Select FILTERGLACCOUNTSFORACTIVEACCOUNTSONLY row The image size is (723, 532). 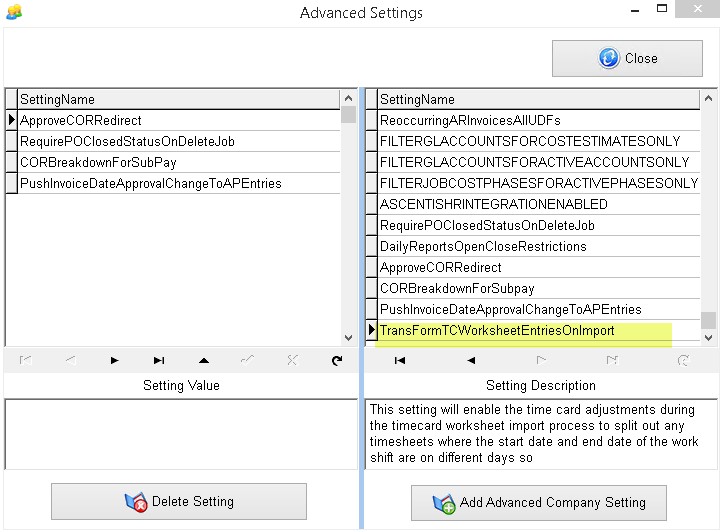pyautogui.click(x=539, y=162)
